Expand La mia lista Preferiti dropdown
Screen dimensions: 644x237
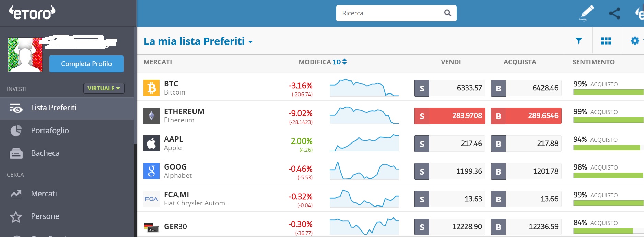point(198,41)
